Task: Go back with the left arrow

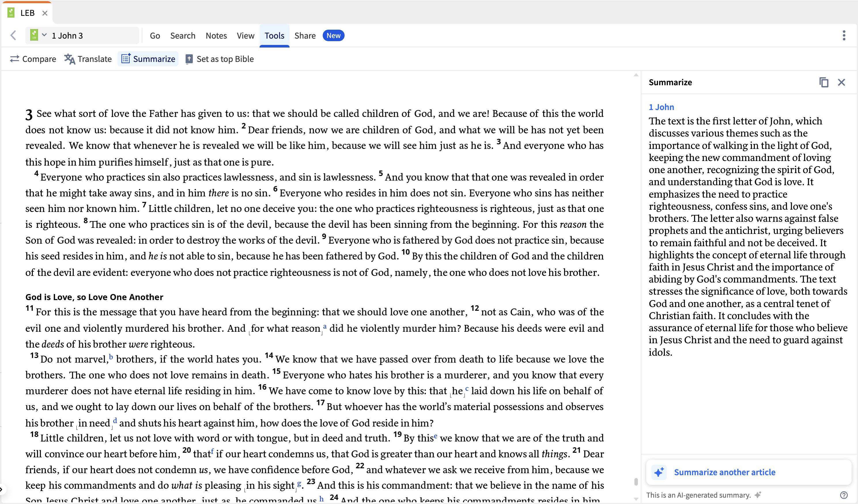Action: point(13,35)
